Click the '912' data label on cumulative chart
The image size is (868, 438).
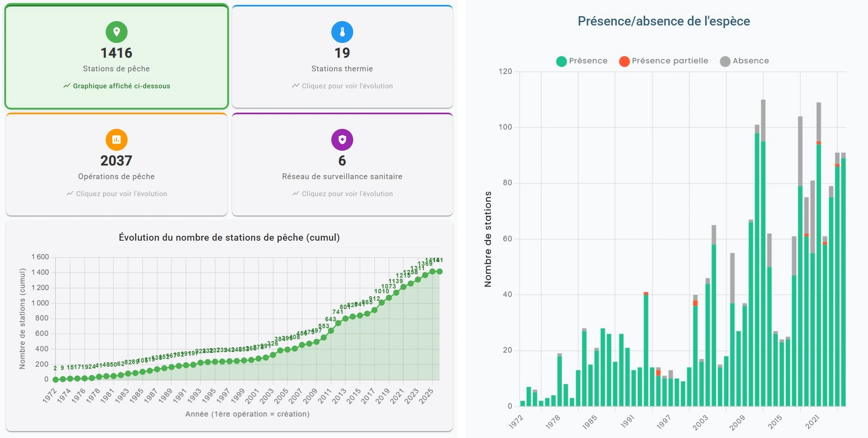374,299
